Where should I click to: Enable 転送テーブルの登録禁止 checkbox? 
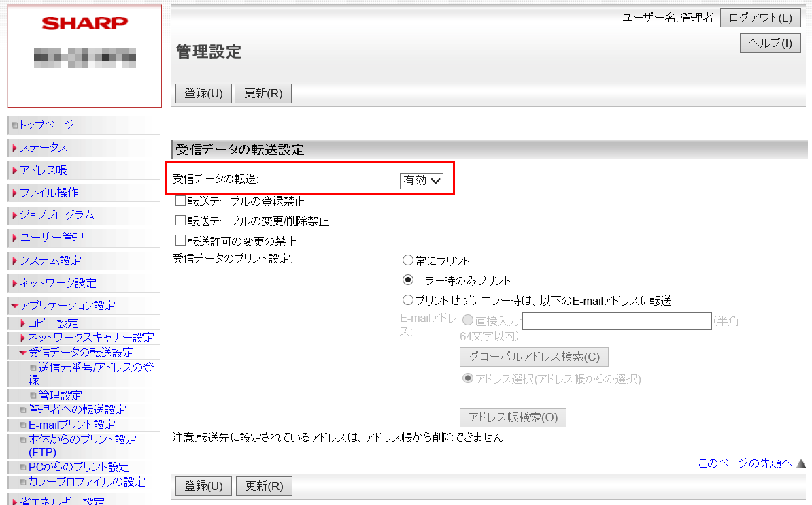pyautogui.click(x=180, y=201)
